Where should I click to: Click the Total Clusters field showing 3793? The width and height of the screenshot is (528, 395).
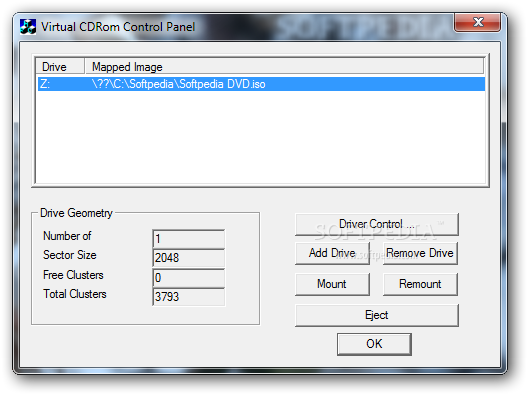click(x=189, y=297)
